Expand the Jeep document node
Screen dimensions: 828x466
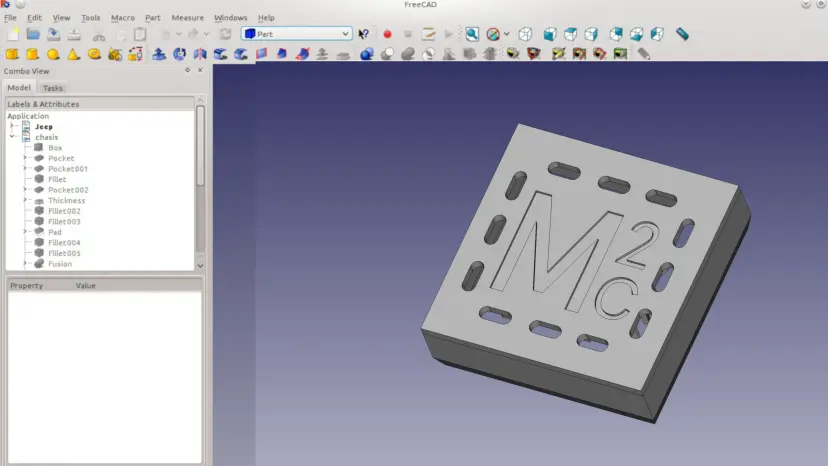coord(12,126)
